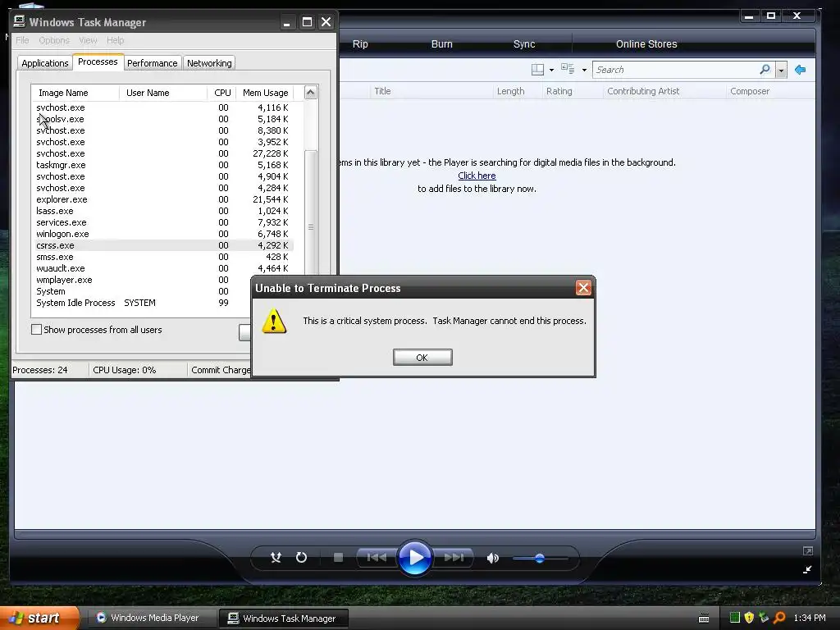Switch Media Player to compact mode

[x=807, y=569]
